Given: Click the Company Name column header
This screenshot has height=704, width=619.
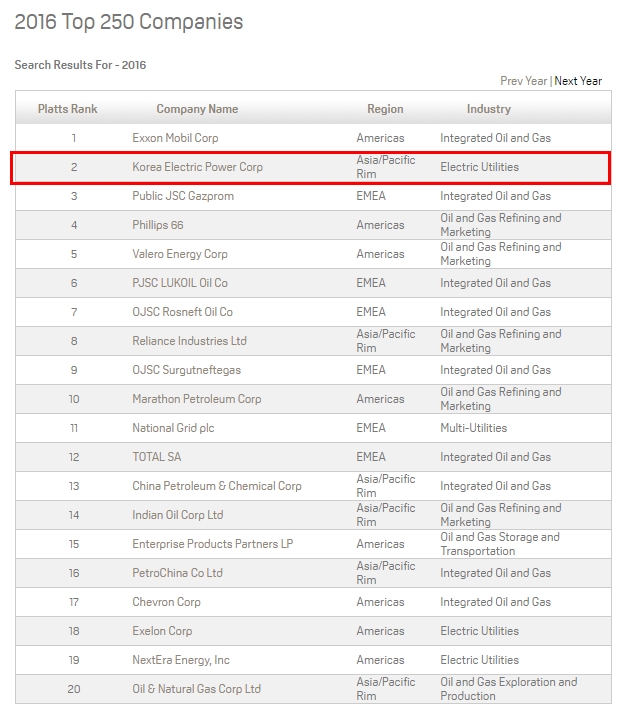Looking at the screenshot, I should pyautogui.click(x=197, y=109).
